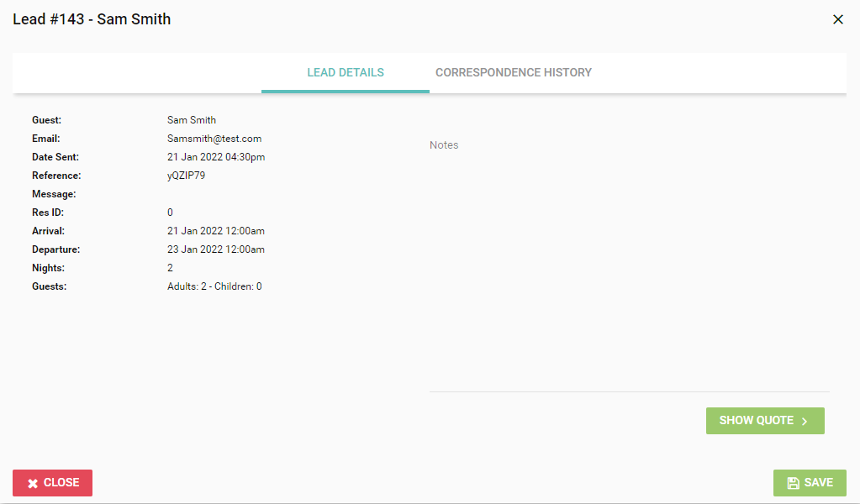Click the red Close button
The image size is (860, 504).
52,483
